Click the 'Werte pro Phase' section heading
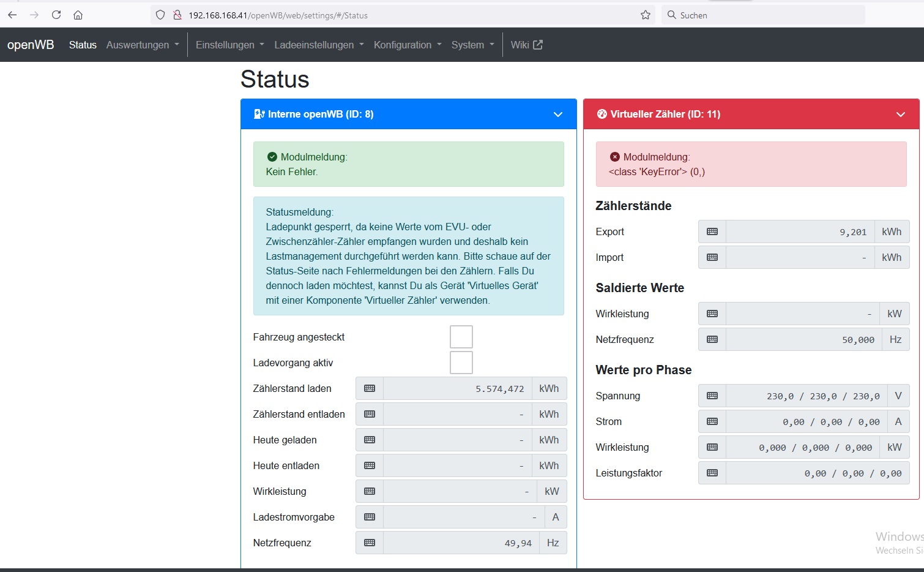The width and height of the screenshot is (924, 572). (x=643, y=370)
